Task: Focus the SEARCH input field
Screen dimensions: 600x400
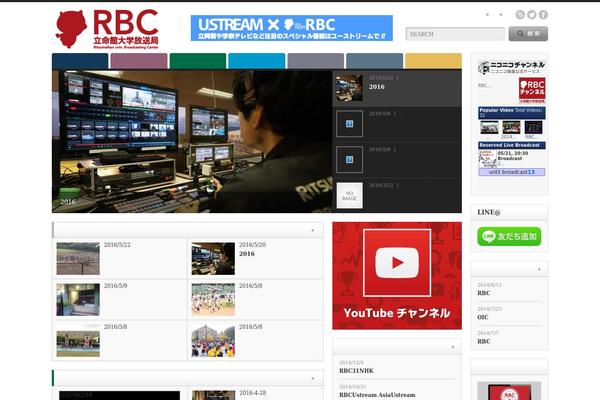Action: 455,34
